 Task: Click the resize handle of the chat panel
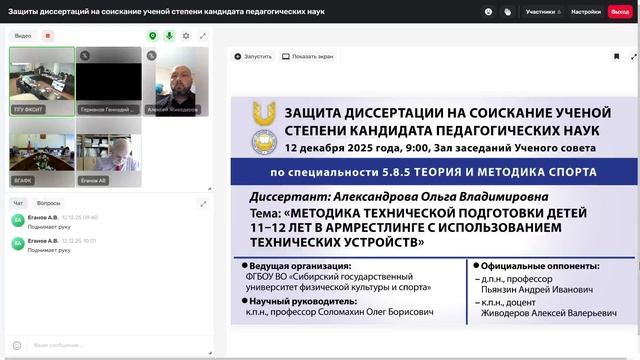click(x=210, y=353)
